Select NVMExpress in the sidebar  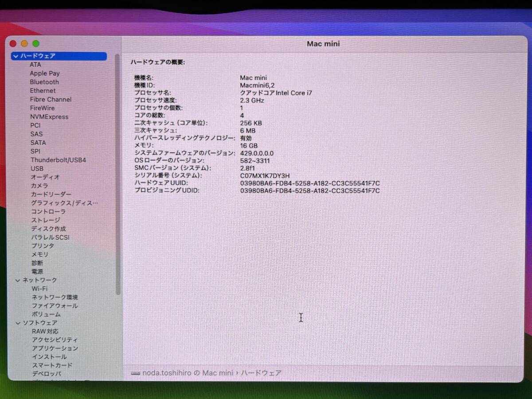tap(49, 117)
